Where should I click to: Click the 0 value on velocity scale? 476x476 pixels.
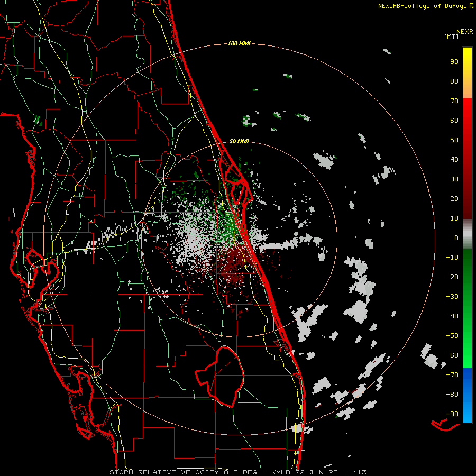click(x=456, y=238)
